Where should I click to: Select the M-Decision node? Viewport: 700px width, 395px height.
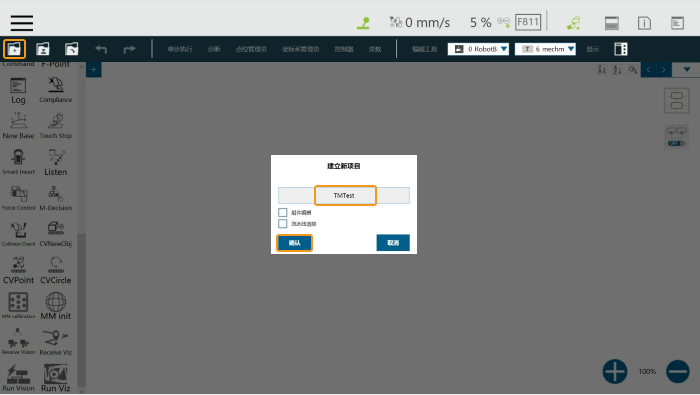56,198
